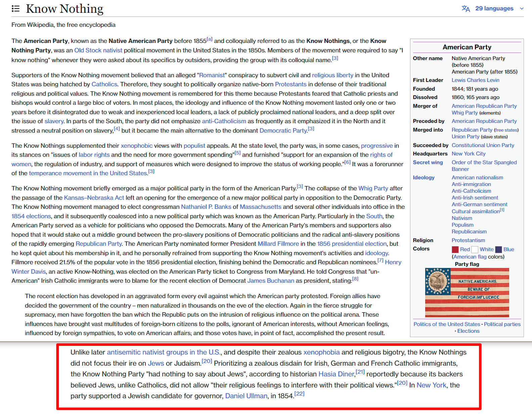Open the Republicanism infobox link
The image size is (532, 415).
click(469, 232)
